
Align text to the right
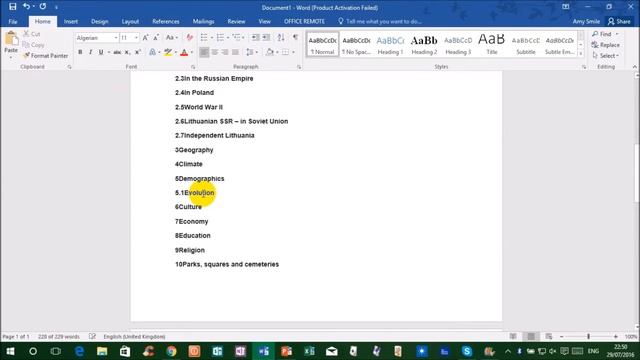coord(225,52)
